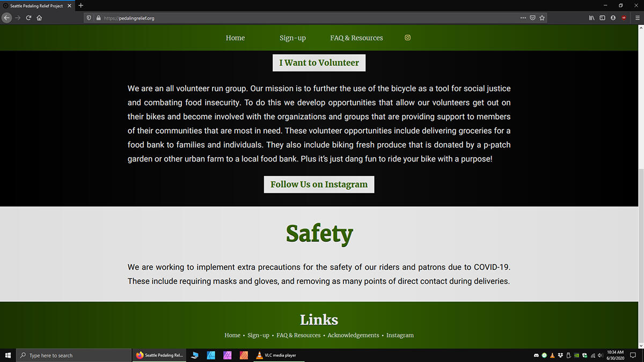Open the tracking protection shield panel
This screenshot has height=362, width=644.
tap(89, 18)
